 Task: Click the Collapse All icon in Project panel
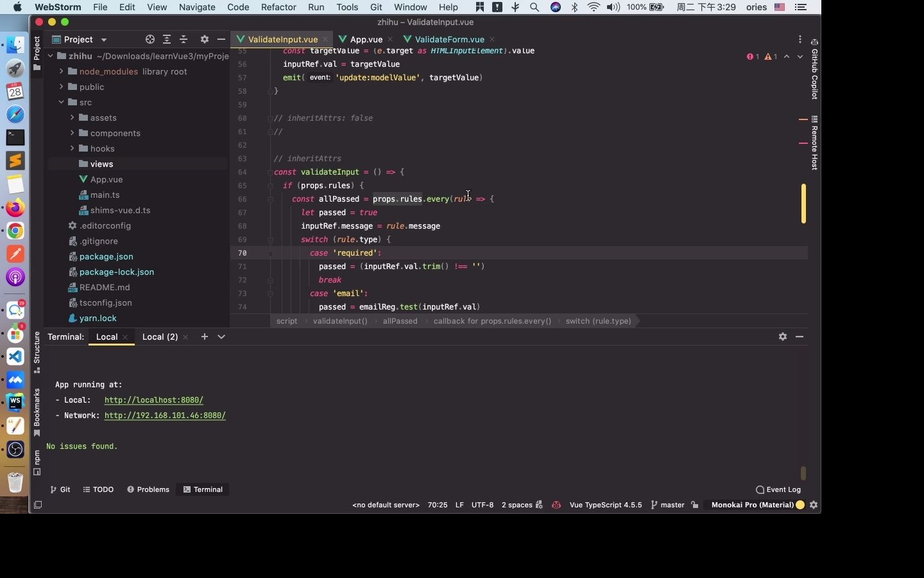tap(184, 39)
